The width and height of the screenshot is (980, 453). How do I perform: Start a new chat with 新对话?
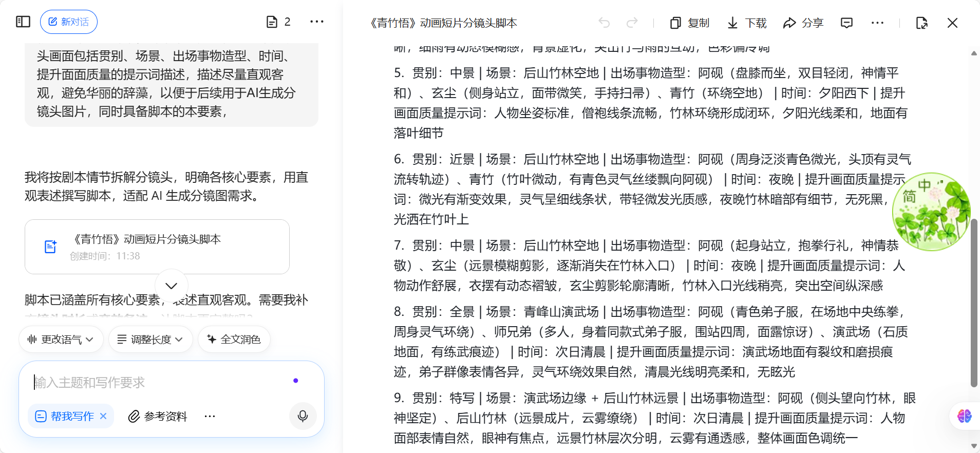tap(69, 22)
